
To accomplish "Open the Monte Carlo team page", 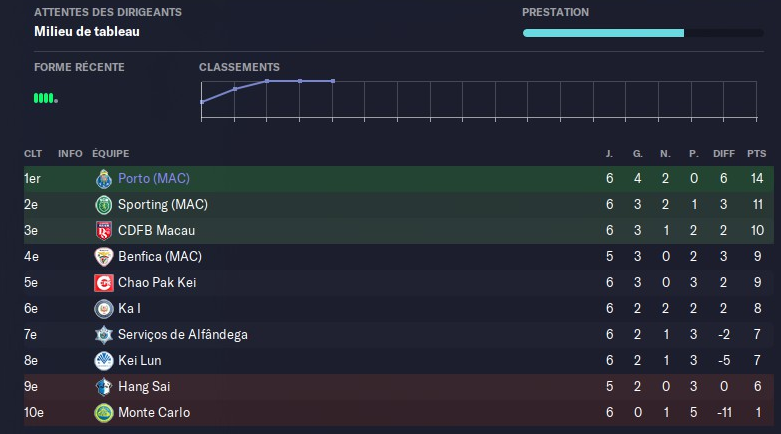I will (153, 413).
